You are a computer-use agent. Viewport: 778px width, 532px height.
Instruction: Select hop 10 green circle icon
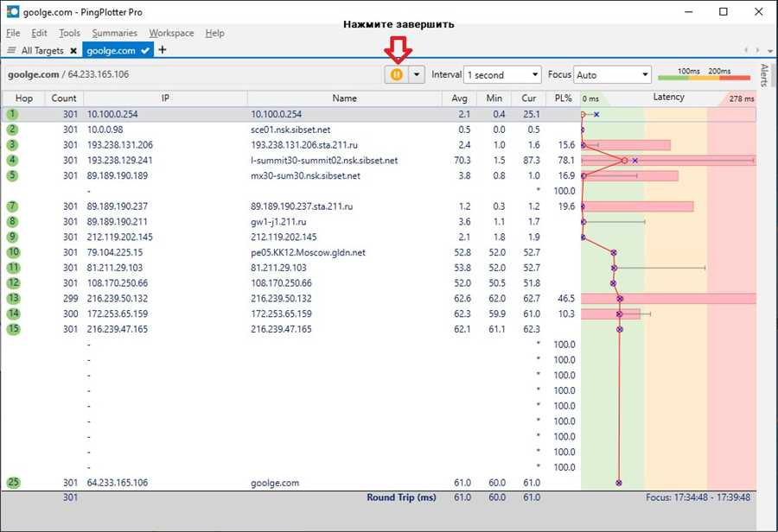click(13, 252)
